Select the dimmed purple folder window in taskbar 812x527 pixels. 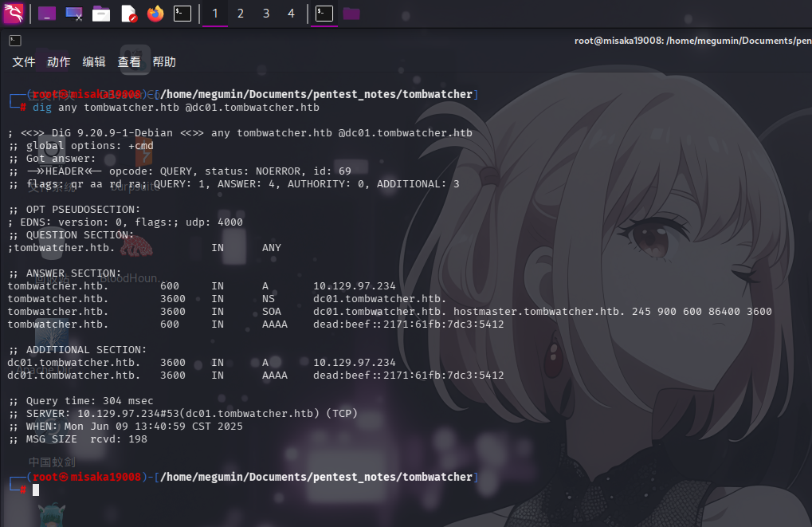[351, 14]
